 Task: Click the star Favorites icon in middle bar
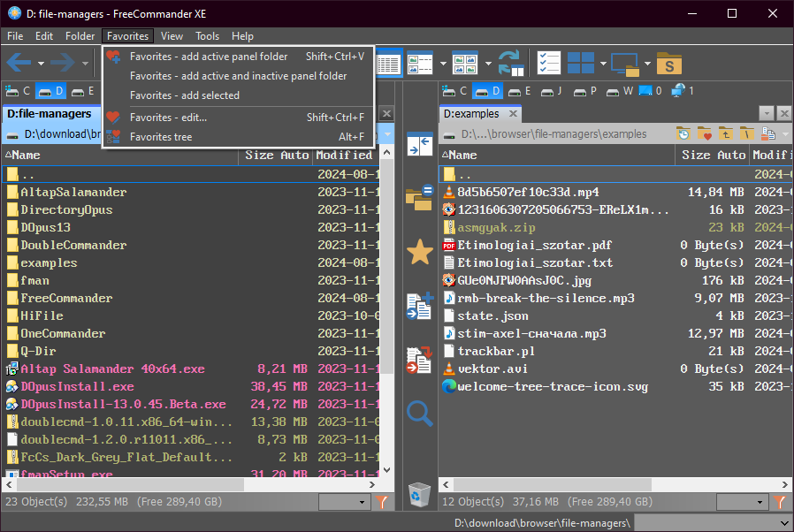click(419, 253)
